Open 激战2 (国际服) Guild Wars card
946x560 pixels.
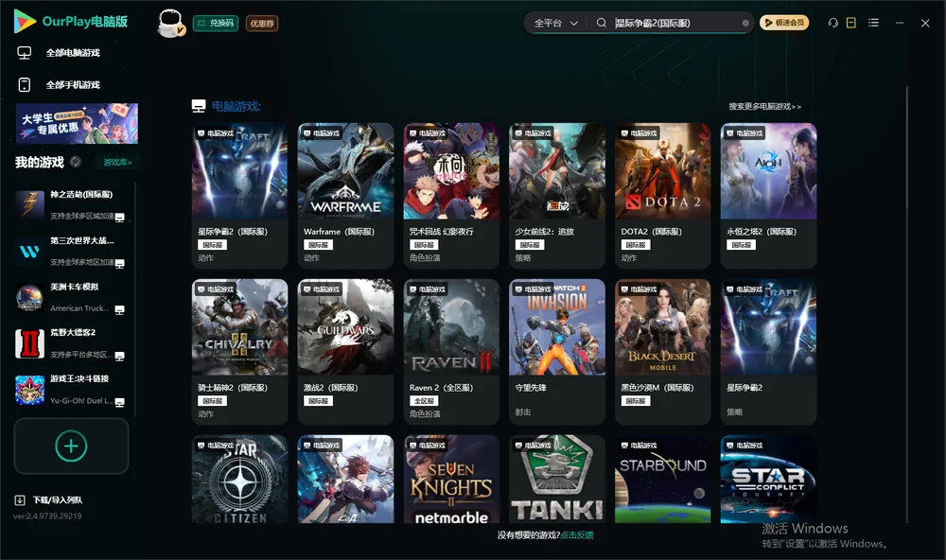point(345,352)
